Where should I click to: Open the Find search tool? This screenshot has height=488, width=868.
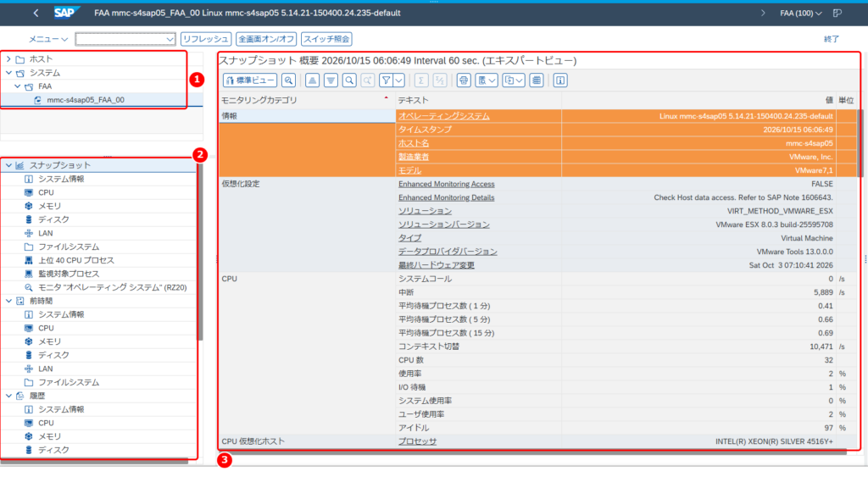349,80
